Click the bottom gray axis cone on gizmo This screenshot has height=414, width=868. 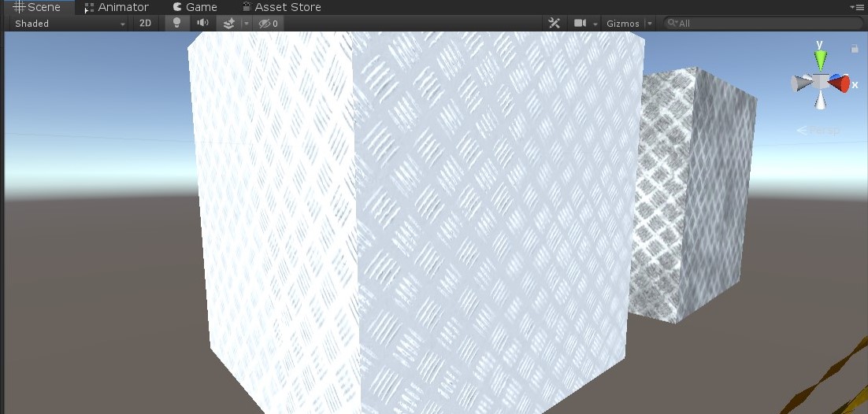pos(821,100)
